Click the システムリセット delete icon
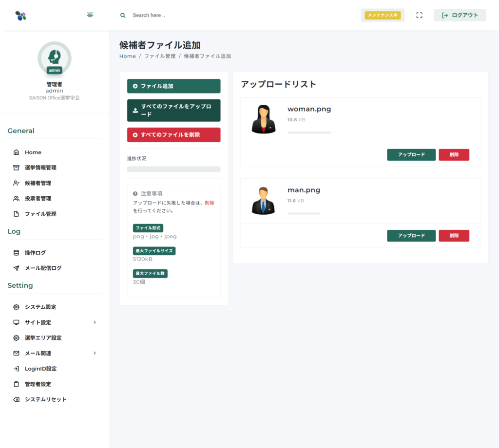 (x=16, y=399)
